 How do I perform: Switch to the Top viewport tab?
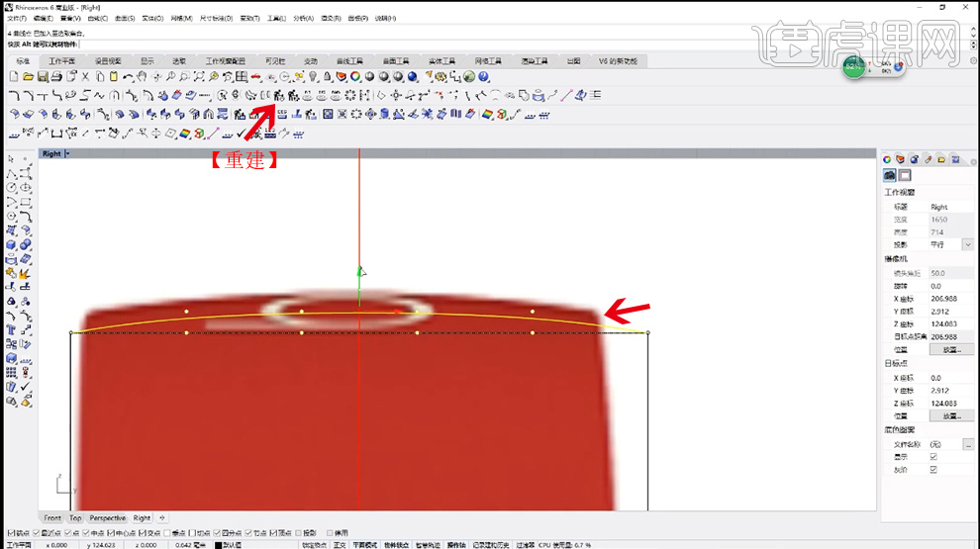pyautogui.click(x=75, y=517)
